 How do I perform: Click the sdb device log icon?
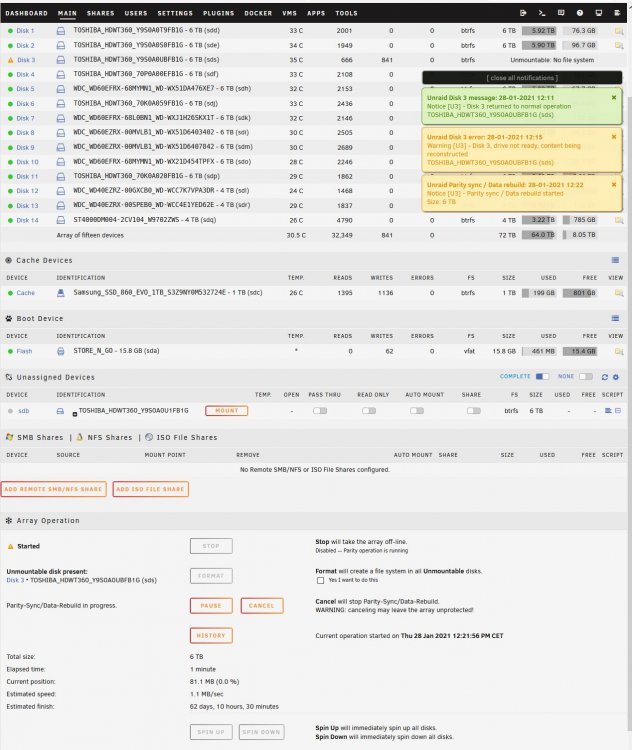tap(618, 411)
